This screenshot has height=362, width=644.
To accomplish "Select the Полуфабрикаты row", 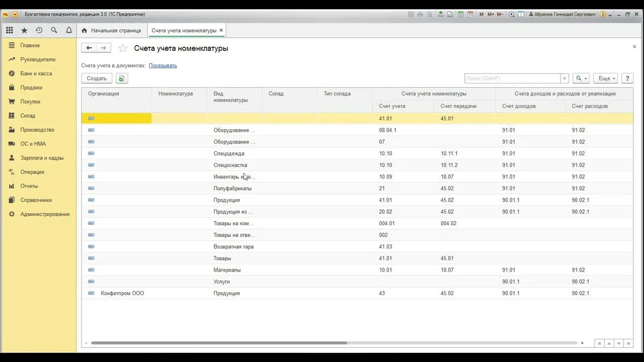I will click(x=357, y=189).
